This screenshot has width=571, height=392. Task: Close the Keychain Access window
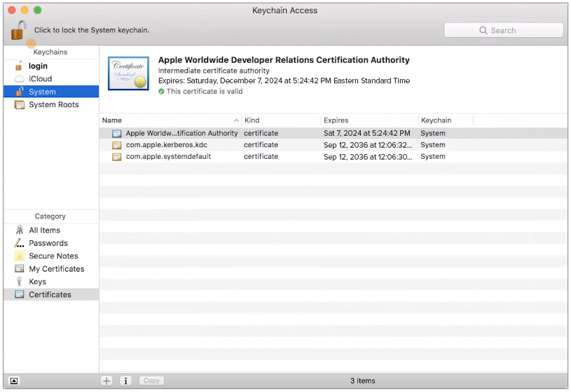[x=12, y=10]
